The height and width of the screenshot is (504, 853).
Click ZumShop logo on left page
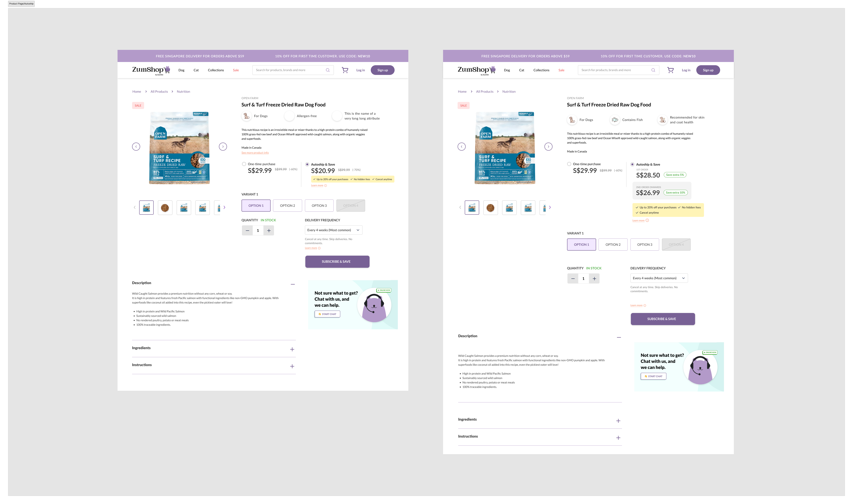coord(151,70)
